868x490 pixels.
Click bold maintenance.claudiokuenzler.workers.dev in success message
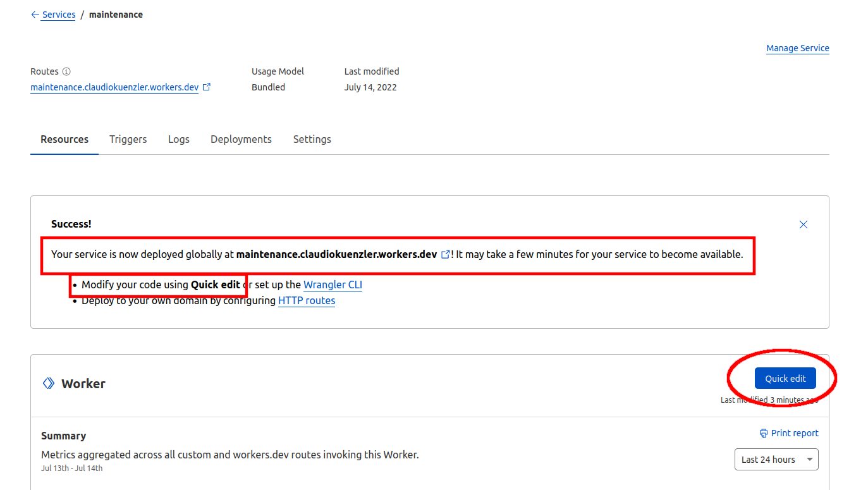coord(337,254)
